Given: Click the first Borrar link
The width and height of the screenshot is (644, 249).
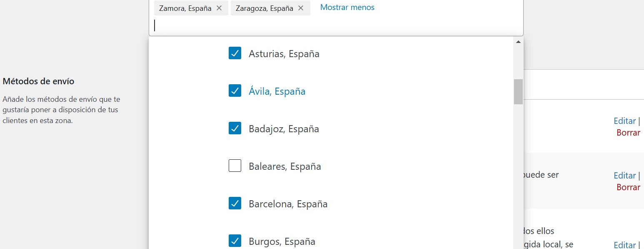Looking at the screenshot, I should (x=628, y=133).
